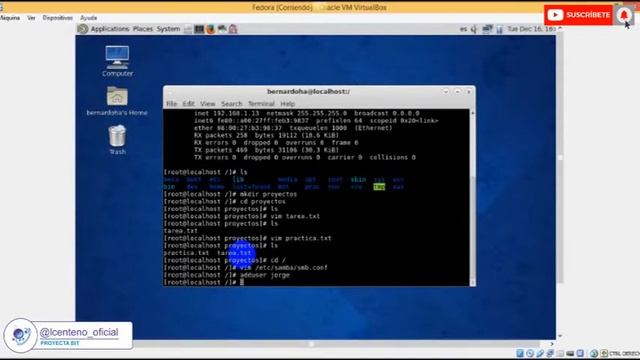640x360 pixels.
Task: Click VirtualBox display status icon
Action: [x=570, y=353]
